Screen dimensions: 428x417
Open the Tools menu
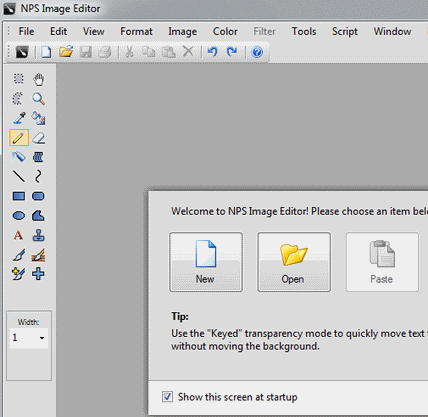(x=304, y=31)
